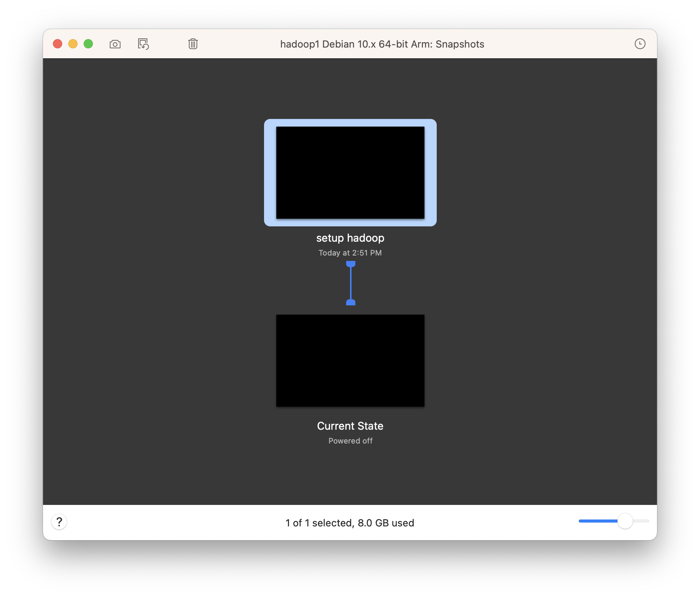Open help with the question mark button

pyautogui.click(x=59, y=522)
